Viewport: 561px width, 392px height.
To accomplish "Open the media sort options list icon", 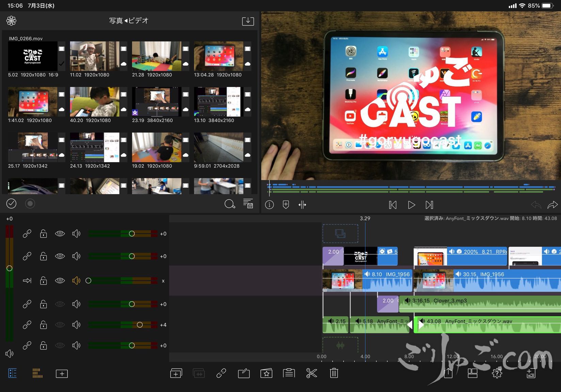I will (248, 204).
